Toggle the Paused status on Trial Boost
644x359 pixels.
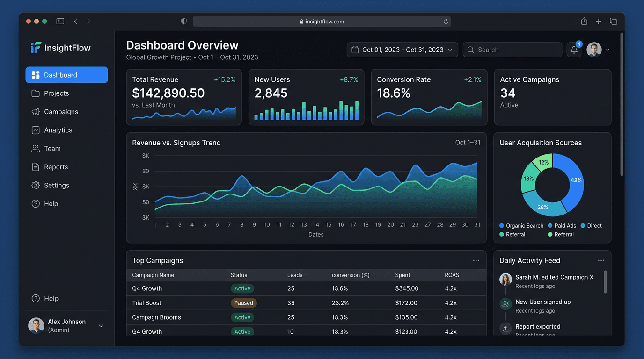click(x=244, y=303)
